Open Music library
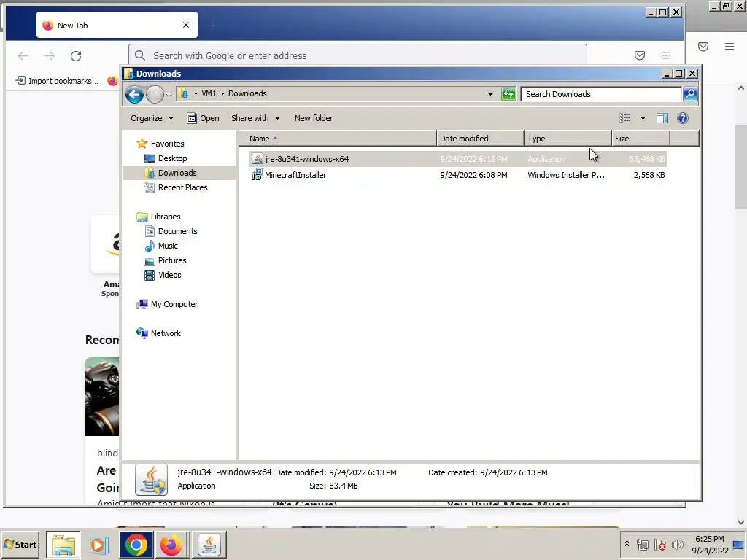The width and height of the screenshot is (747, 560). pyautogui.click(x=167, y=246)
